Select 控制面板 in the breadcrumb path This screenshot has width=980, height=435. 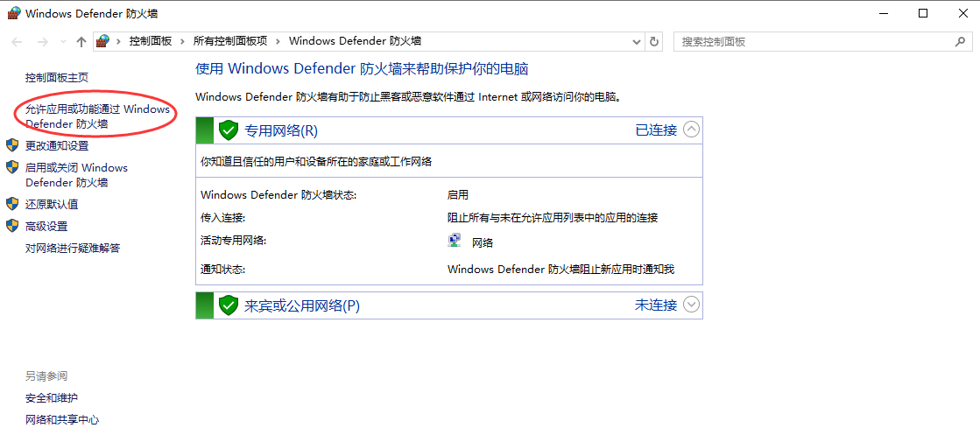[x=150, y=41]
